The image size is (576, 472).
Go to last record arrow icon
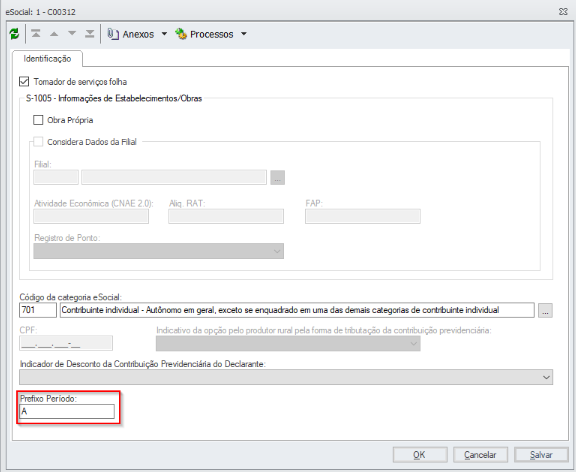coord(90,34)
